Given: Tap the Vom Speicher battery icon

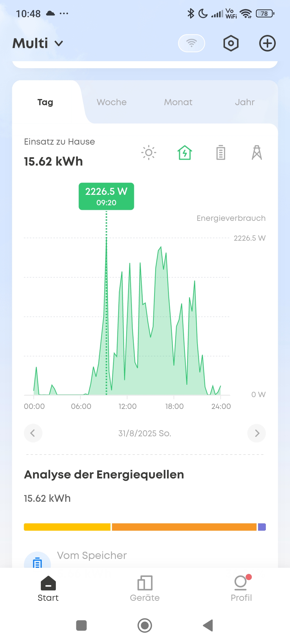Looking at the screenshot, I should [37, 560].
